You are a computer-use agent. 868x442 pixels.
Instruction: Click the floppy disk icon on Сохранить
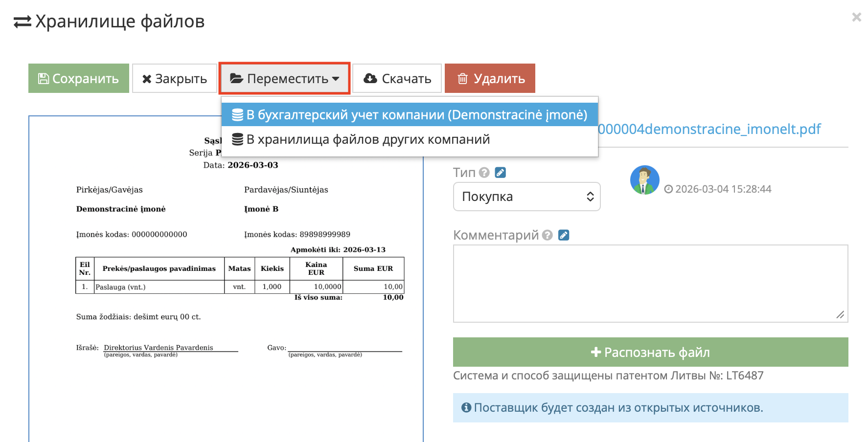click(43, 78)
